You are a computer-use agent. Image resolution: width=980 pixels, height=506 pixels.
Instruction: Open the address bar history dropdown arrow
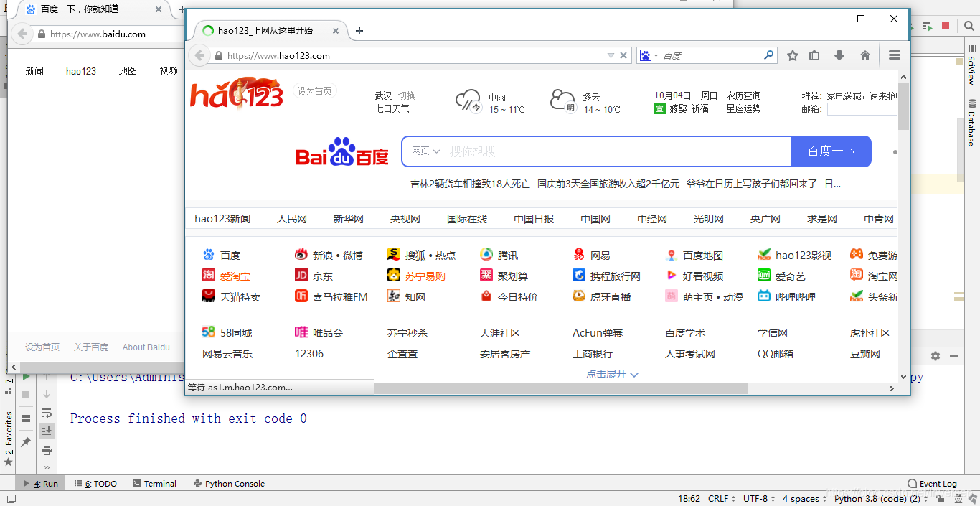(x=611, y=55)
